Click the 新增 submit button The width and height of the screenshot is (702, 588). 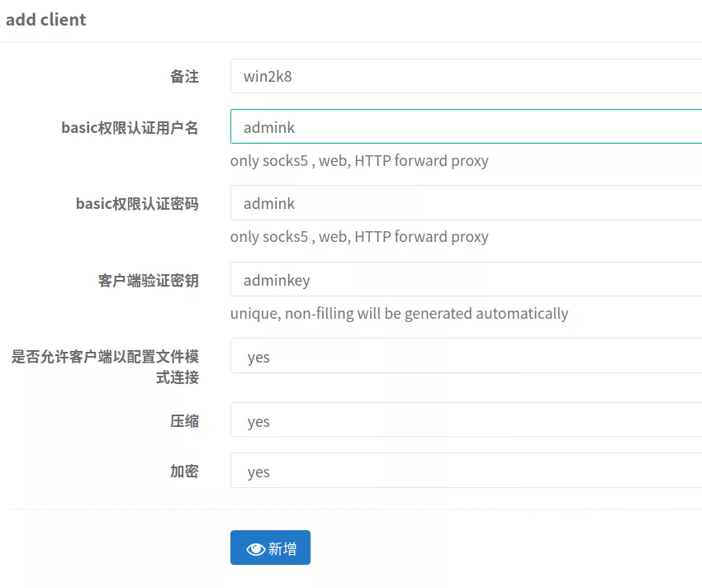270,548
